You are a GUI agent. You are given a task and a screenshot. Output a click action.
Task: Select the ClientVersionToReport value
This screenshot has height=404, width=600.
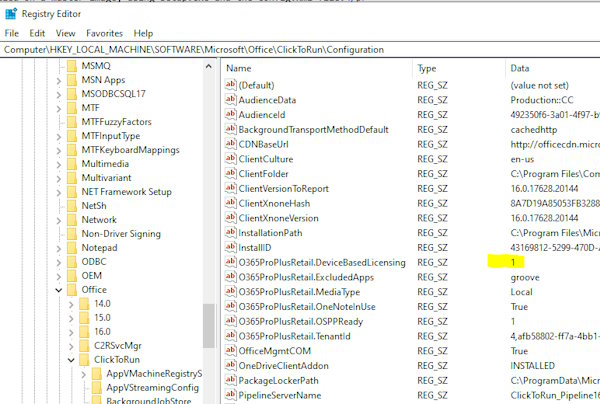click(x=284, y=188)
